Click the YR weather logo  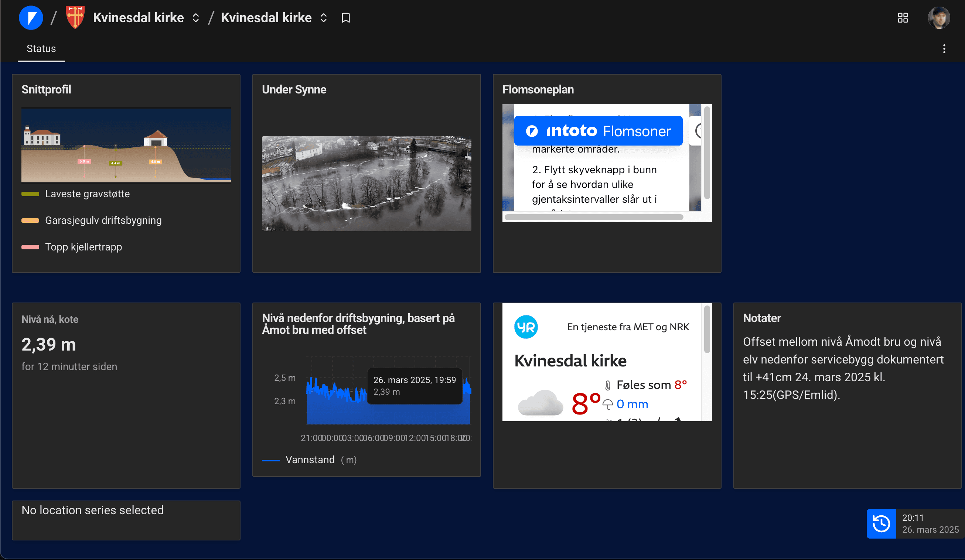pos(526,327)
